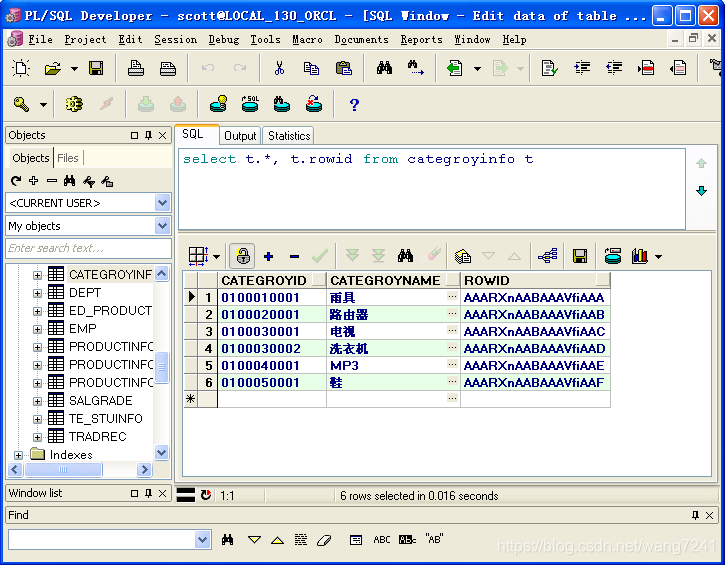Switch to the Files tab
The height and width of the screenshot is (565, 725).
pyautogui.click(x=68, y=158)
